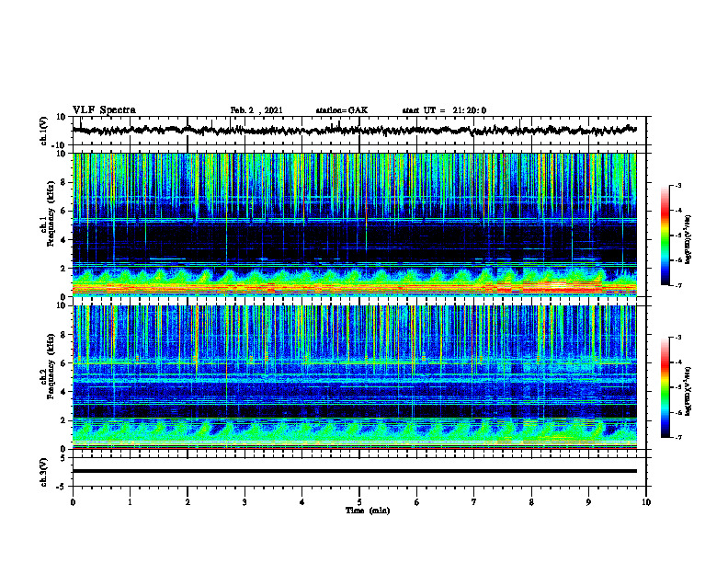Click the "Feb. 2, 2021" date text

click(x=256, y=110)
